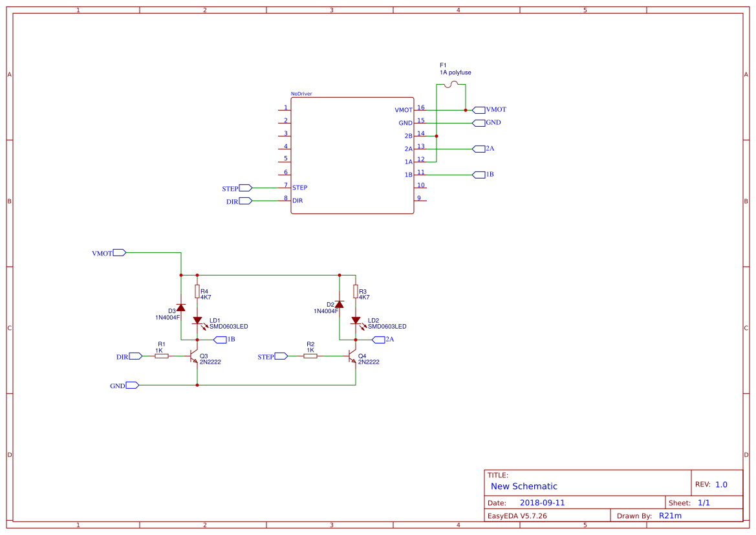Select the R2 1K resistor
The width and height of the screenshot is (756, 535).
point(310,356)
